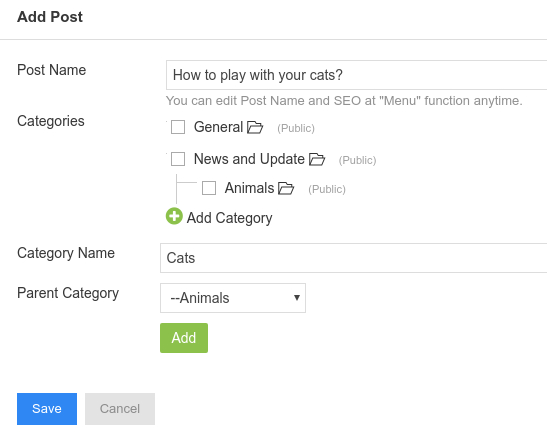The image size is (547, 442).
Task: Click the folder icon next to General
Action: tap(255, 127)
